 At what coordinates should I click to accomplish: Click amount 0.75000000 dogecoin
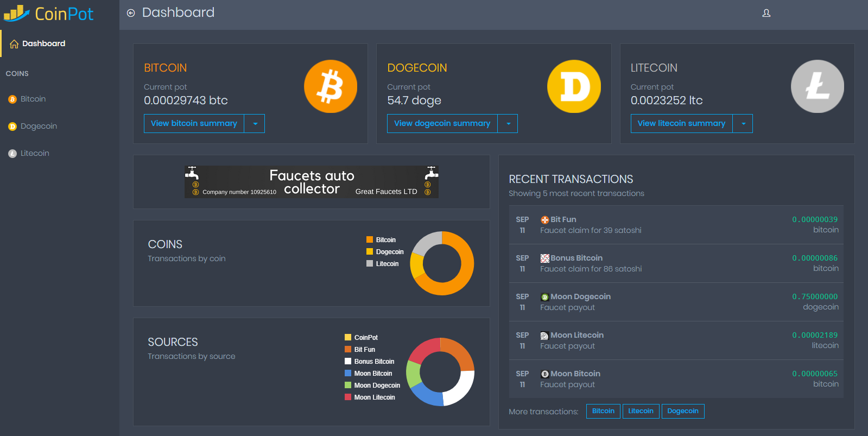tap(815, 297)
